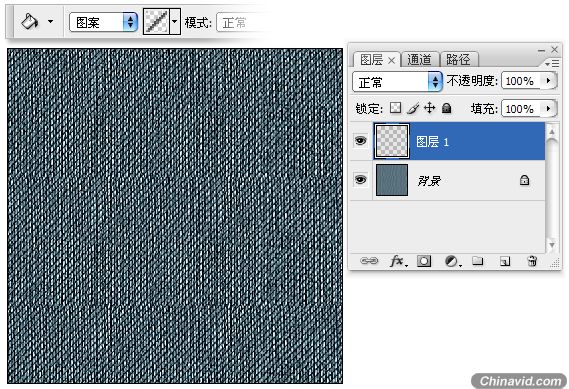The height and width of the screenshot is (389, 569).
Task: Close the layers panel window
Action: tap(554, 49)
